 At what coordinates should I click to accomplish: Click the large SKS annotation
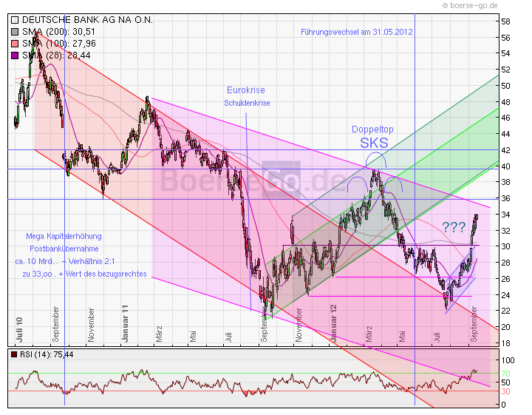coord(374,144)
